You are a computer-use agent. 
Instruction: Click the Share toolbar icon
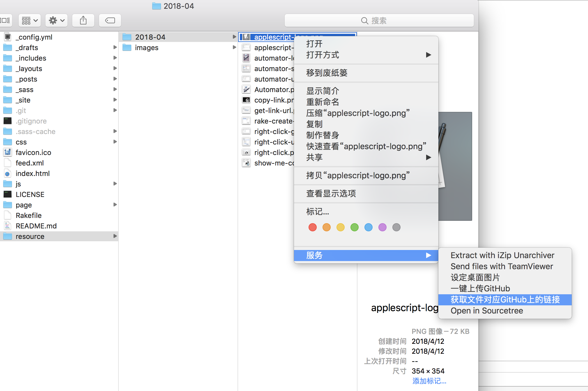click(x=83, y=20)
